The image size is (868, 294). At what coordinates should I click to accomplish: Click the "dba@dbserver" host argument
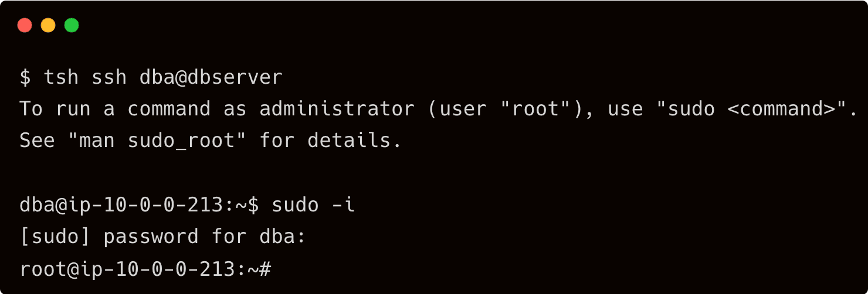[211, 77]
